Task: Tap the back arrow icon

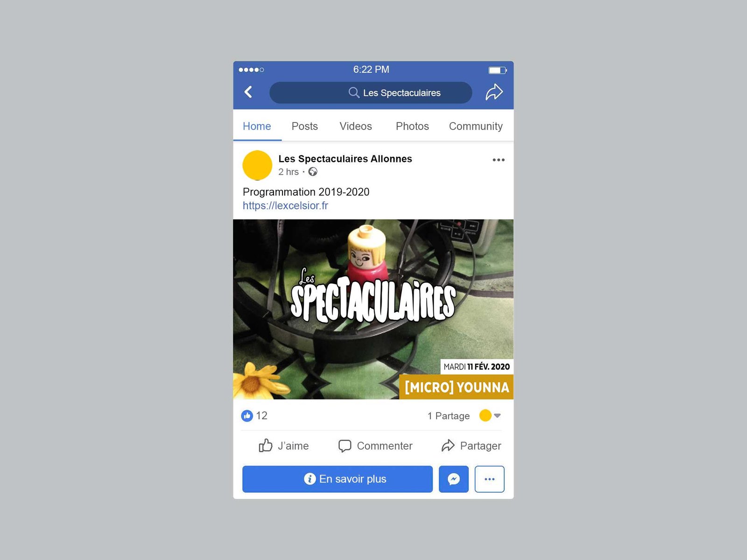Action: (248, 92)
